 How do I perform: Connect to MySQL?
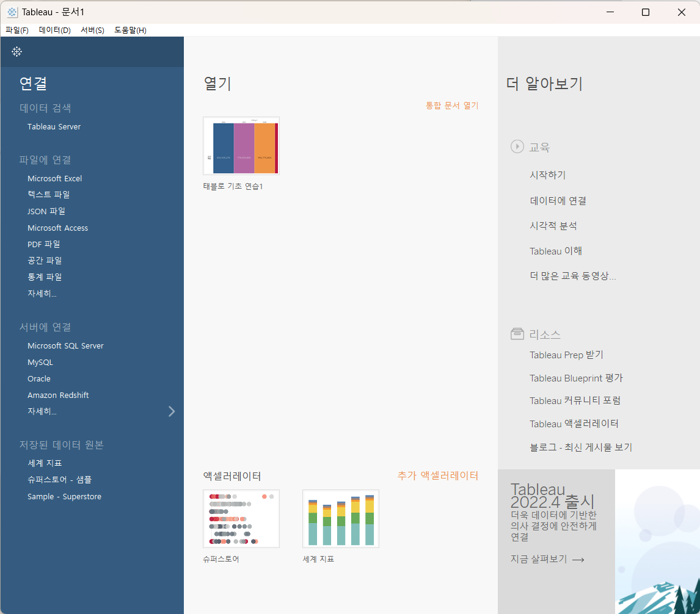click(x=40, y=363)
